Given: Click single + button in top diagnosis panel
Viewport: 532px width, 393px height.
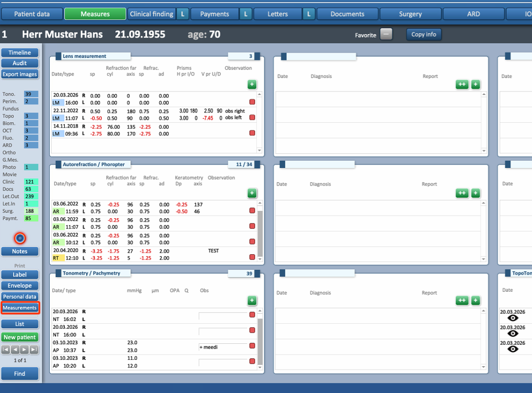Looking at the screenshot, I should 475,84.
